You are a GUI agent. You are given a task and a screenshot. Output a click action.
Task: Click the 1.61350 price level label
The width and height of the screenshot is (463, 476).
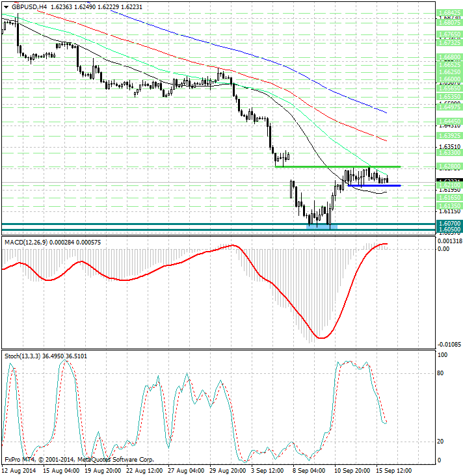click(x=449, y=206)
